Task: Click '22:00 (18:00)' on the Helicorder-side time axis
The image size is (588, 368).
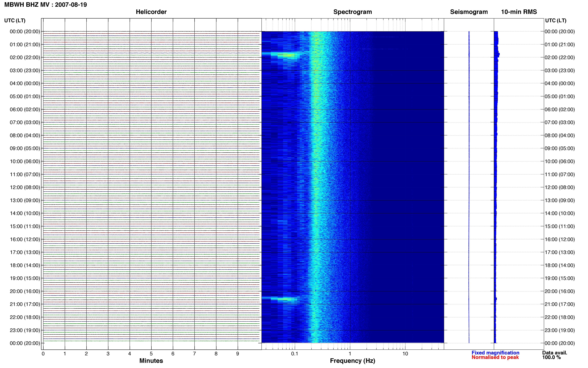Action: tap(25, 317)
